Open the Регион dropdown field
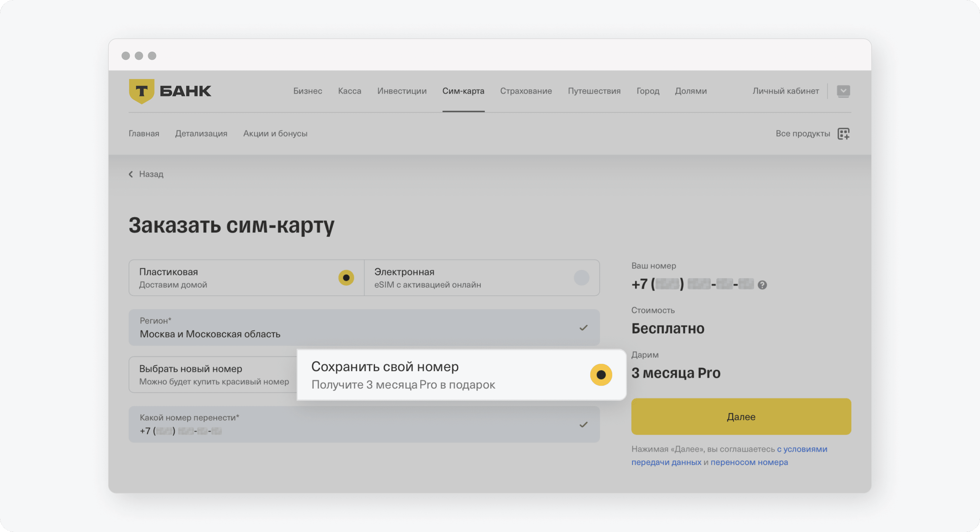Viewport: 980px width, 532px height. (364, 327)
